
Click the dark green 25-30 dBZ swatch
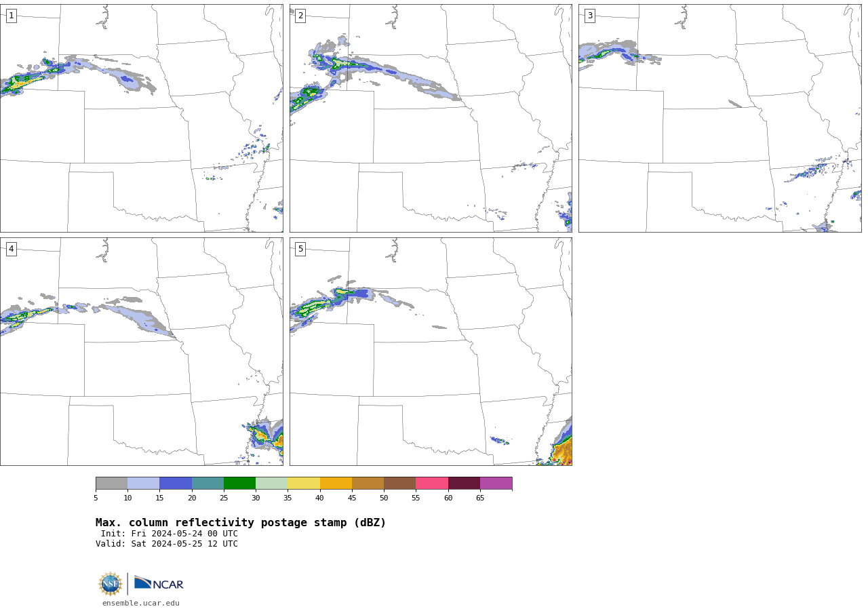coord(239,483)
